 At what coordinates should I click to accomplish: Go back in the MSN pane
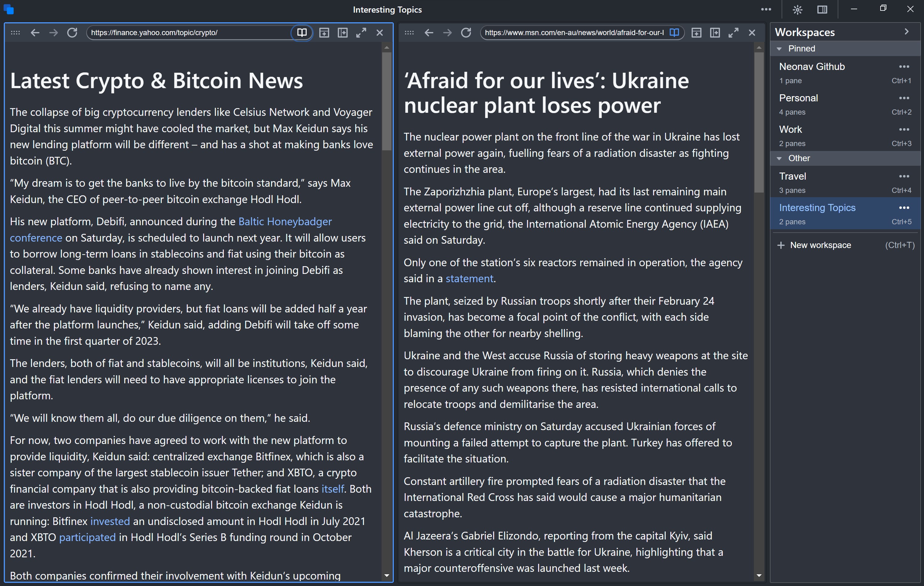(429, 33)
